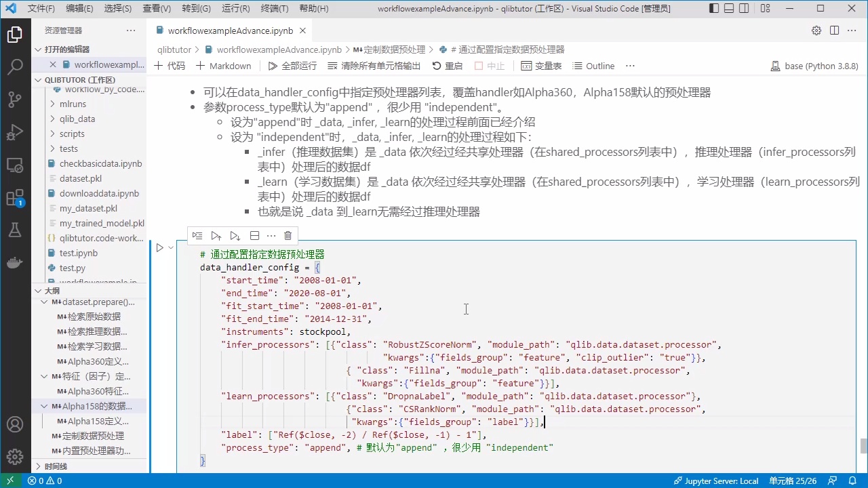Click 全部运行 to run all cells

(x=292, y=66)
